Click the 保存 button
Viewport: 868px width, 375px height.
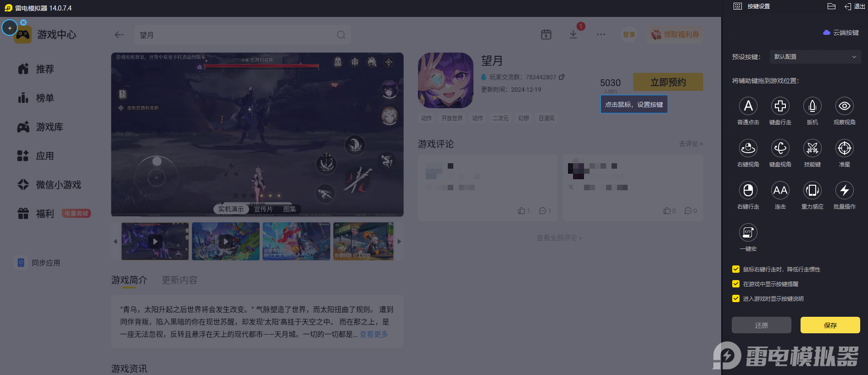[x=830, y=325]
